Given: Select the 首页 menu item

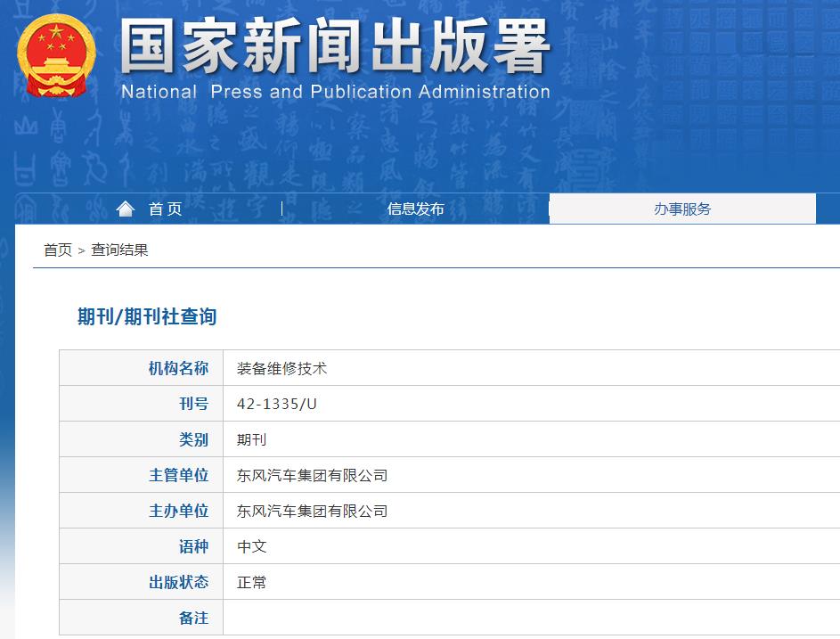Looking at the screenshot, I should (x=166, y=209).
